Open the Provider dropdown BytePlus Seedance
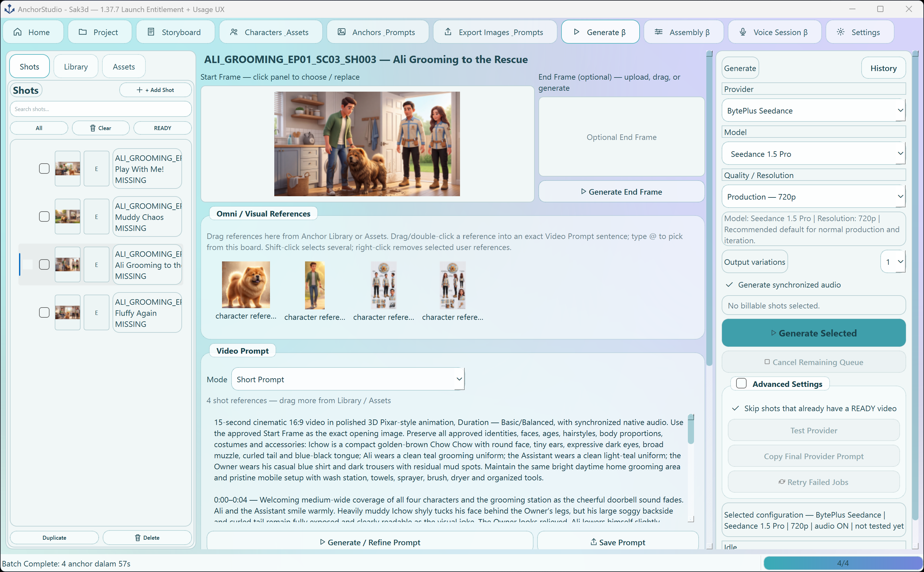 814,110
